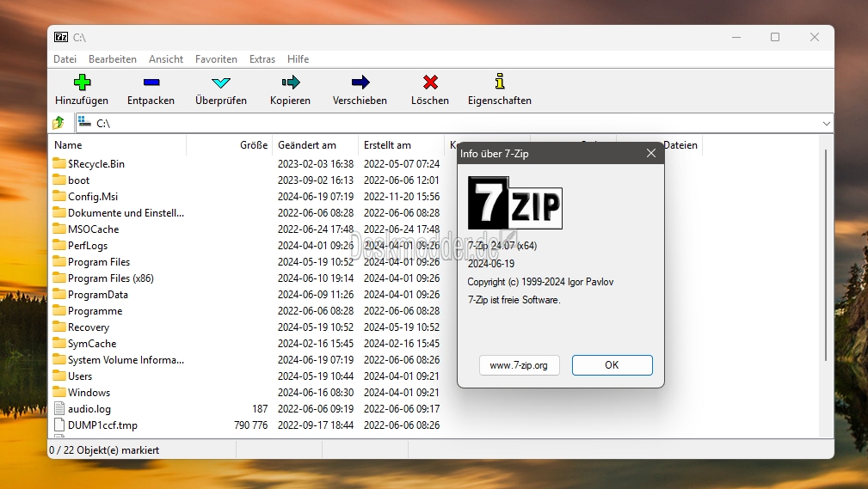
Task: Click the vertical scrollbar of file list
Action: point(825,254)
